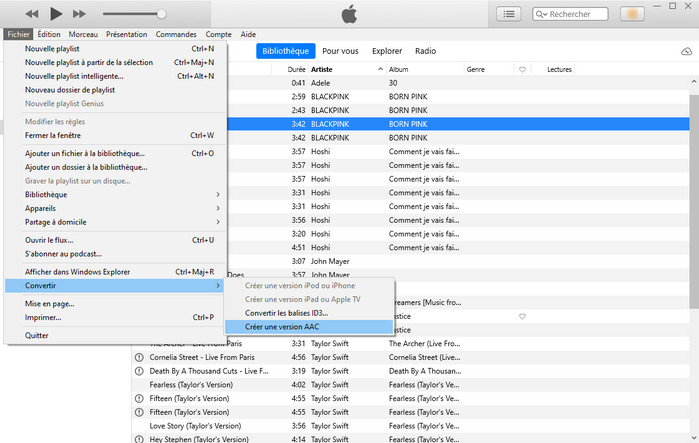Click the iCloud download status icon

pos(686,50)
